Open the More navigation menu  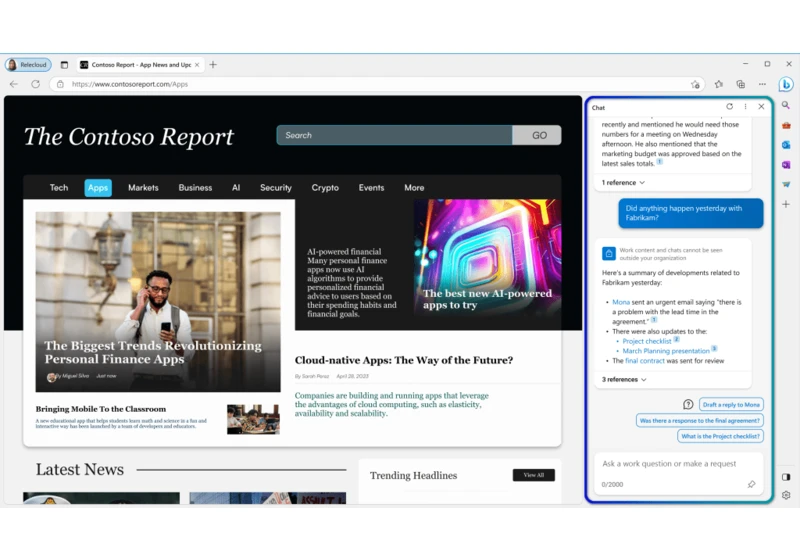[414, 188]
